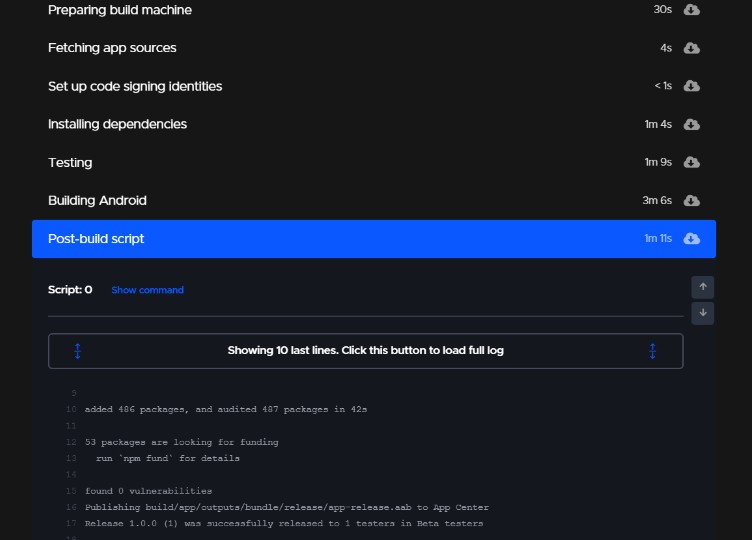Download the Installing dependencies log
Viewport: 752px width, 540px height.
[691, 124]
